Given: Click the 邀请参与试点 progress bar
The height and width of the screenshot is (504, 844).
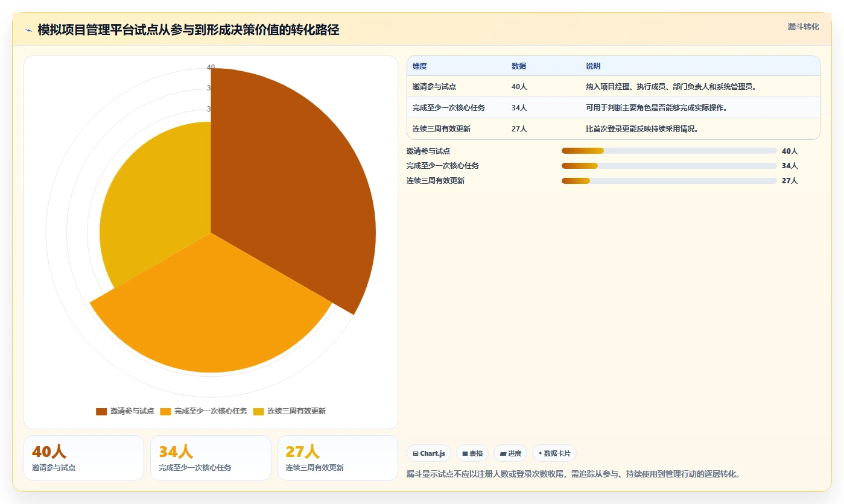Looking at the screenshot, I should tap(669, 151).
